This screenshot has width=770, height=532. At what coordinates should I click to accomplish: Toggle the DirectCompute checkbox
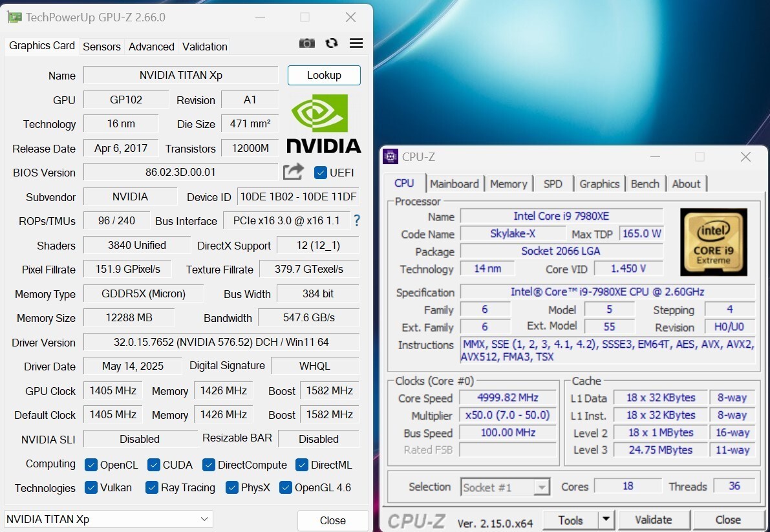click(209, 465)
